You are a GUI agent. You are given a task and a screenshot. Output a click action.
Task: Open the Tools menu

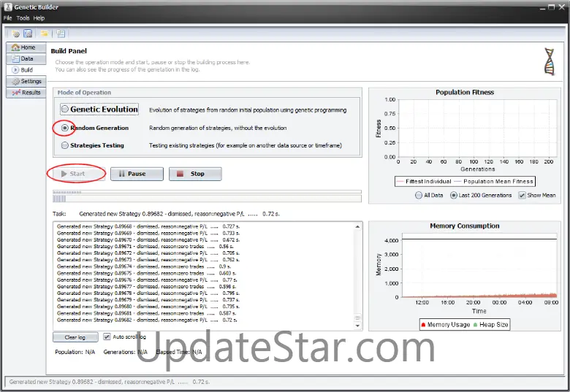(x=23, y=18)
